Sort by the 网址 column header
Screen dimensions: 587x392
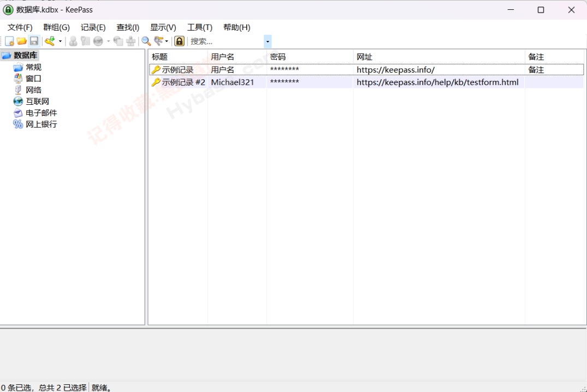(440, 57)
